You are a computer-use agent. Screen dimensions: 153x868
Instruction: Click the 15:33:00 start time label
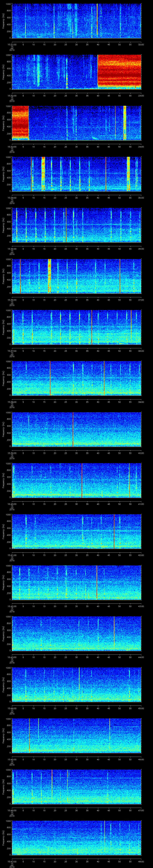coord(12,147)
